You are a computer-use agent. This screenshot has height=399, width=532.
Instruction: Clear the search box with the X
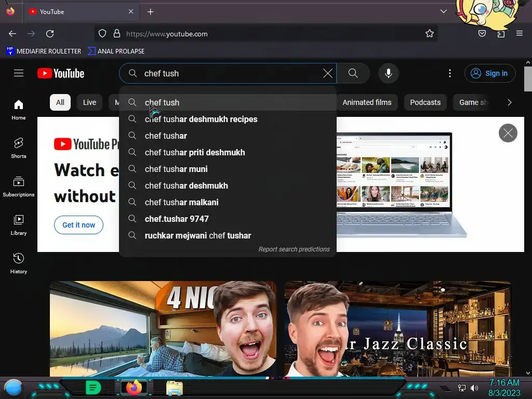click(x=328, y=73)
